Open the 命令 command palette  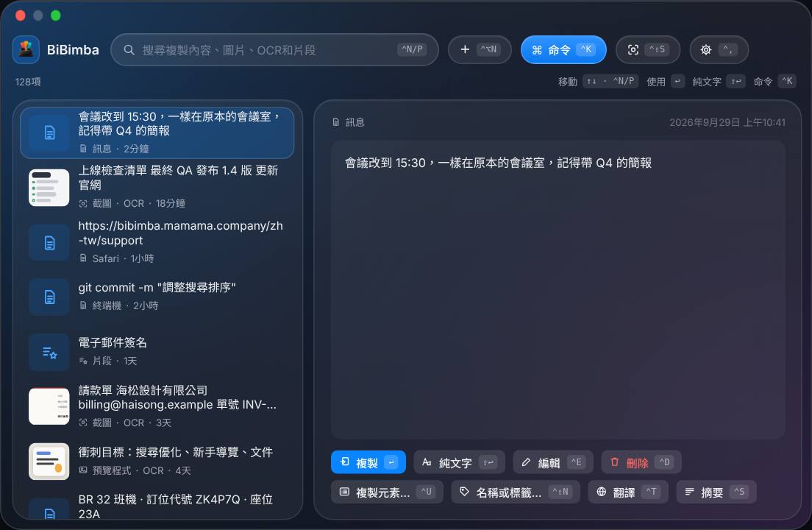click(x=563, y=50)
